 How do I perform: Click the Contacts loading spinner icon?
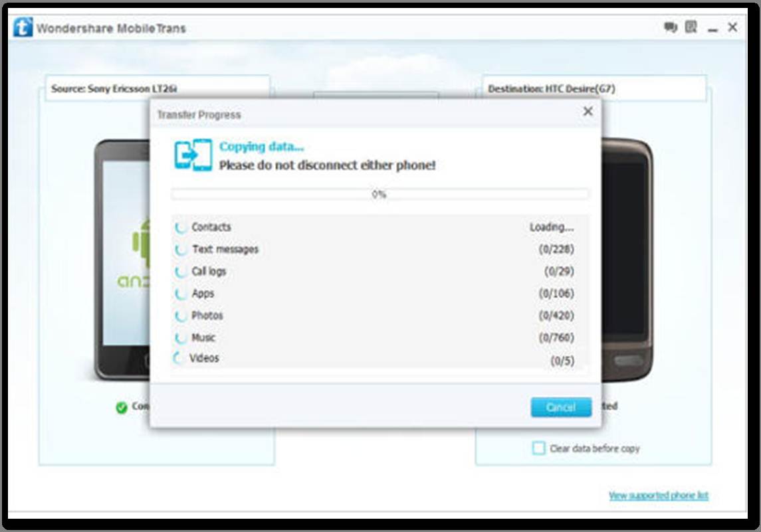181,227
